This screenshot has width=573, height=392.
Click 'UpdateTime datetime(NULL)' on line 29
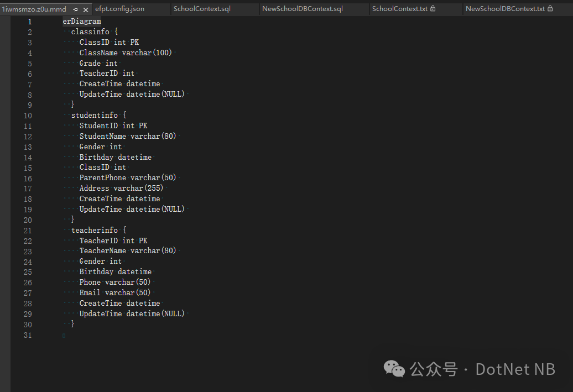pos(132,313)
